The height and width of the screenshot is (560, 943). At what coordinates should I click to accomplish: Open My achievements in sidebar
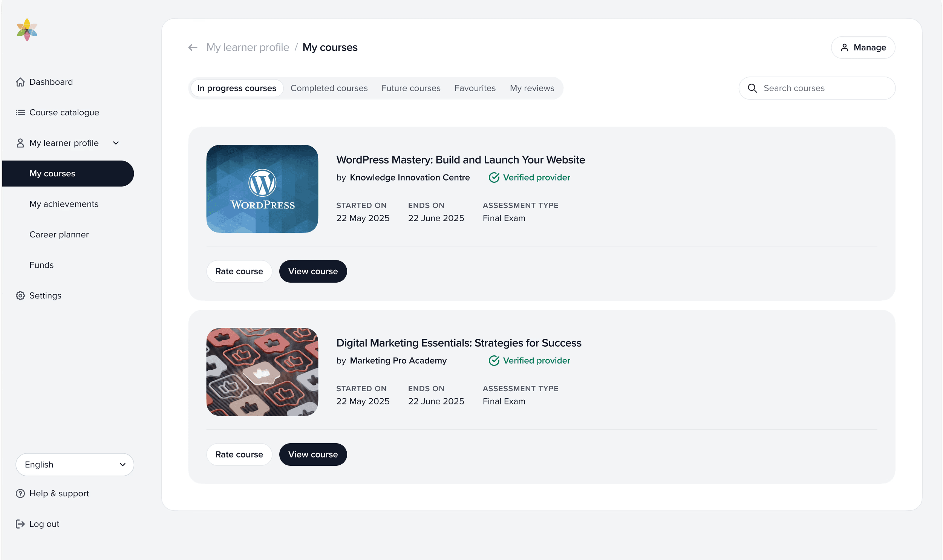pos(64,204)
